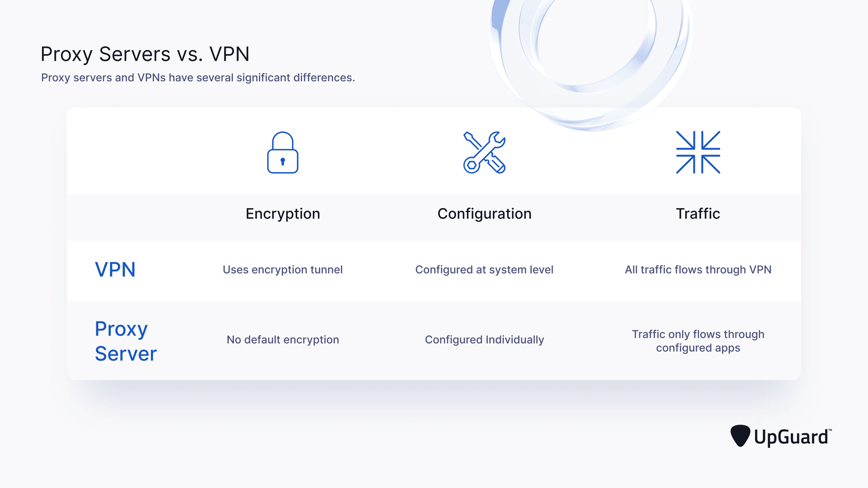Click the "All traffic flows through VPN" cell
The width and height of the screenshot is (868, 488).
pyautogui.click(x=698, y=270)
